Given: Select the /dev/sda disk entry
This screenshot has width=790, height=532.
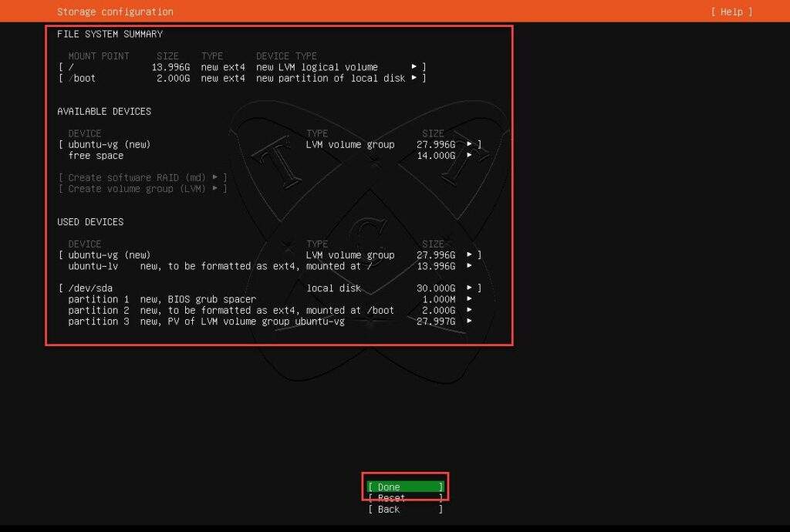Looking at the screenshot, I should 270,288.
